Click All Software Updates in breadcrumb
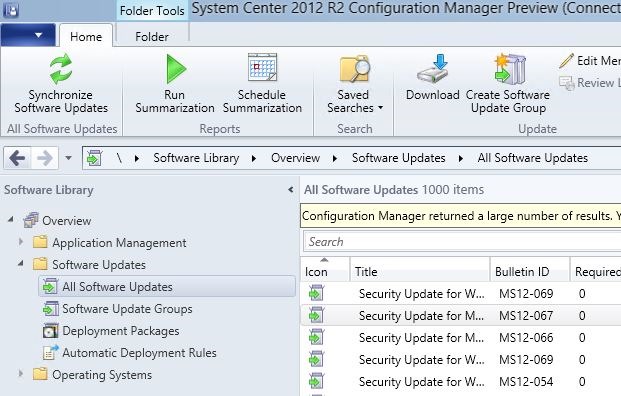 pyautogui.click(x=532, y=158)
